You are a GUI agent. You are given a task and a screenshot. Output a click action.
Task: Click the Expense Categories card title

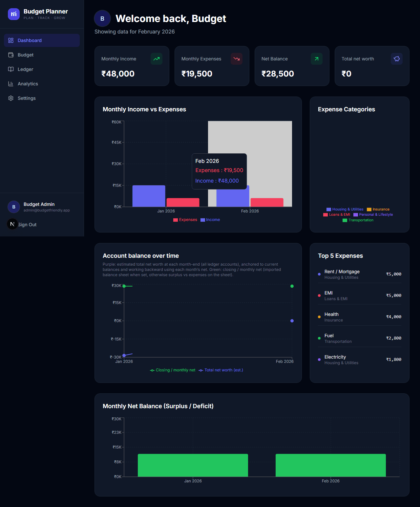pos(346,109)
